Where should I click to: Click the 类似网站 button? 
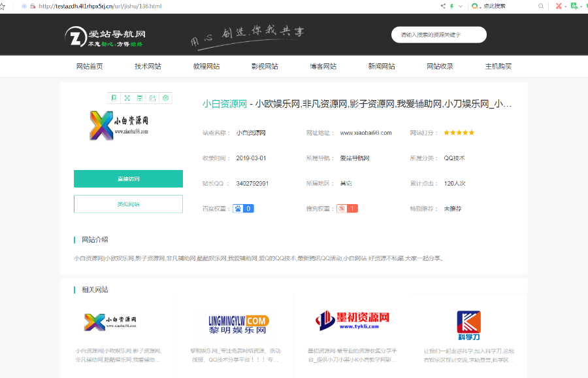pos(128,204)
